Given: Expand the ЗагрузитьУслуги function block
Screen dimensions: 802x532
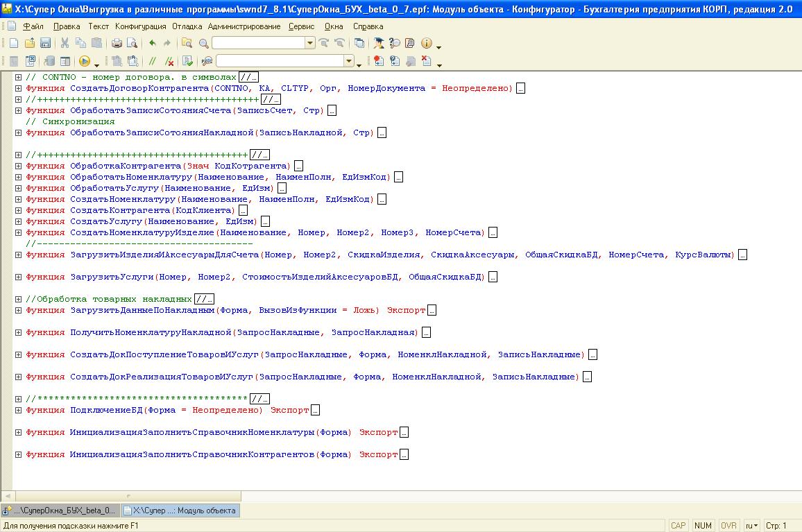Looking at the screenshot, I should coord(19,277).
